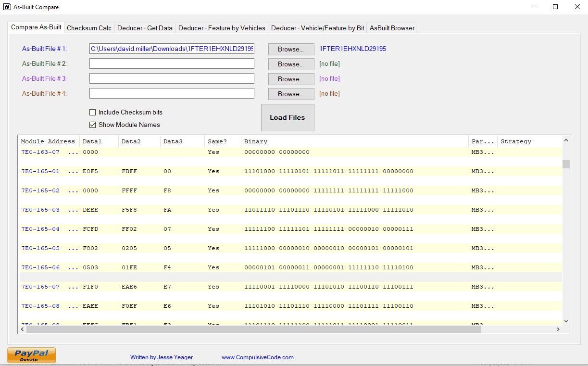
Task: Open Deducer - Get Data tab
Action: 145,28
